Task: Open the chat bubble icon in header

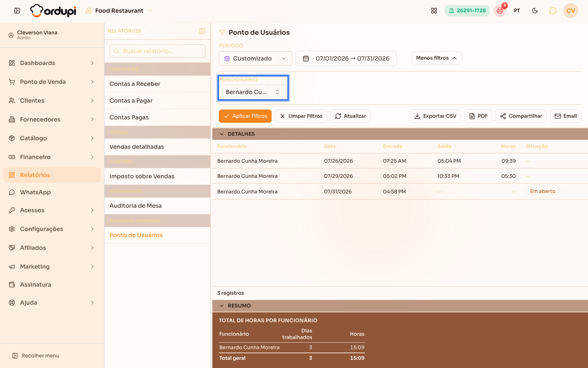Action: 552,11
